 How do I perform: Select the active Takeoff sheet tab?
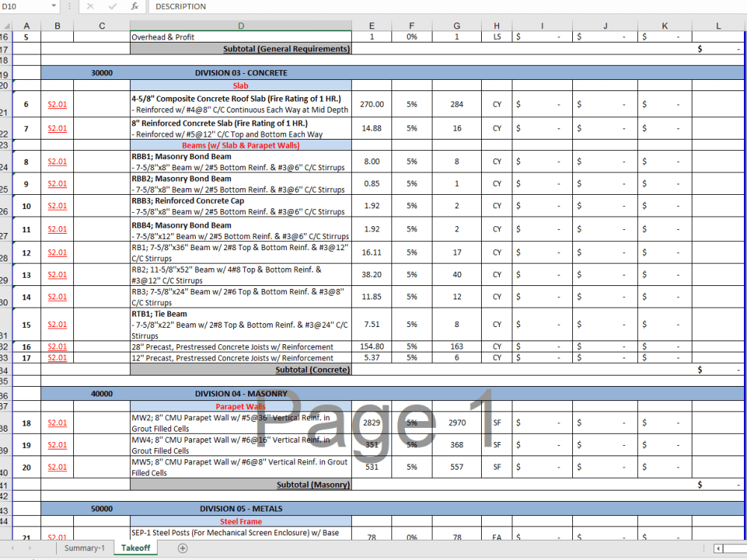point(135,548)
